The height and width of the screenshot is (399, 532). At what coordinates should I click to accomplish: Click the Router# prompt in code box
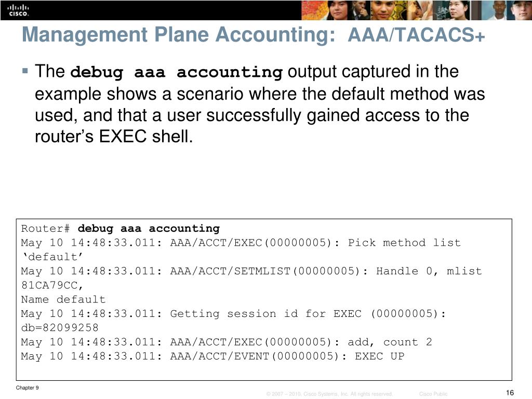pos(46,229)
